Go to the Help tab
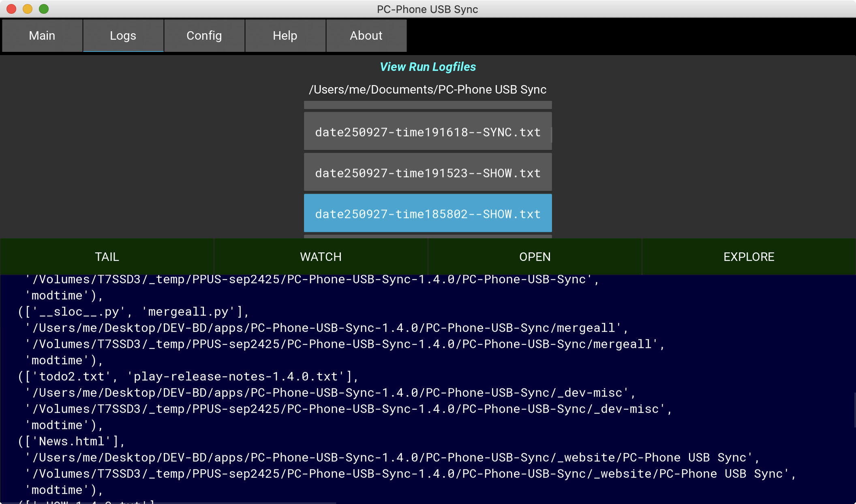Image resolution: width=856 pixels, height=504 pixels. (x=285, y=36)
